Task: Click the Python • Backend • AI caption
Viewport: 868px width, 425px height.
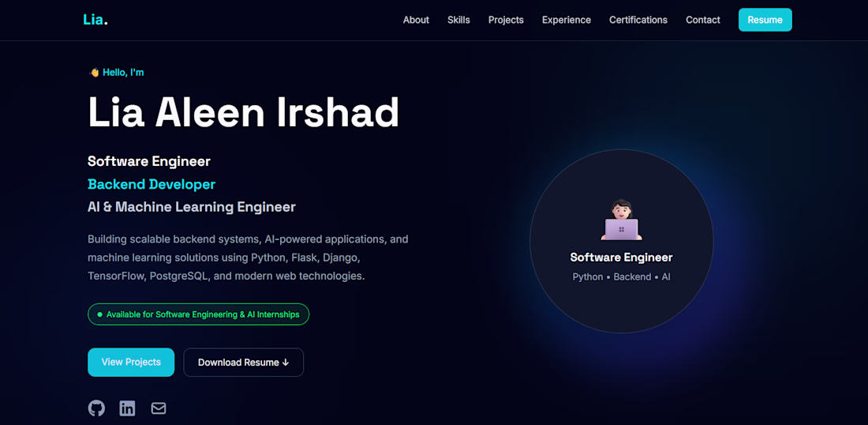Action: 621,276
